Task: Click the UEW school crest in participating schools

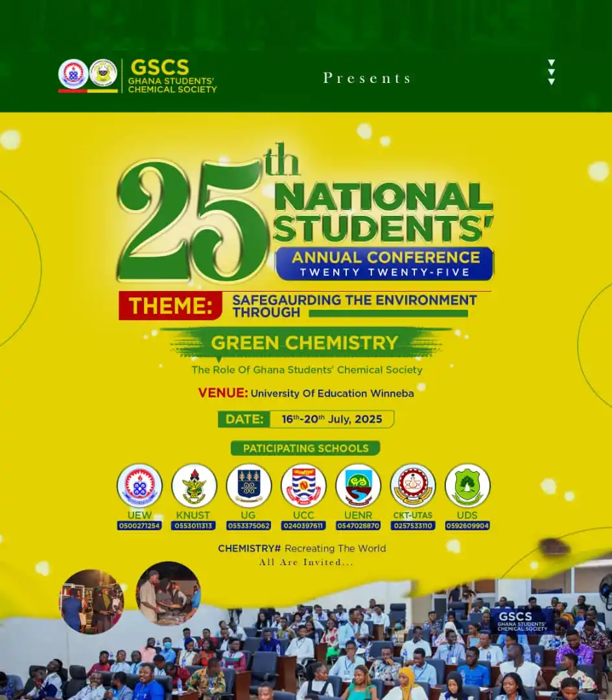Action: pyautogui.click(x=139, y=485)
